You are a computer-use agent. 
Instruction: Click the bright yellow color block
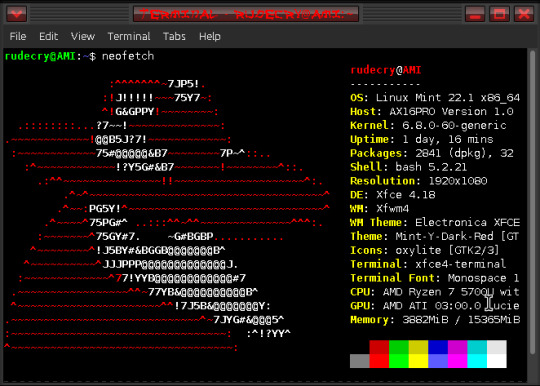coord(418,361)
